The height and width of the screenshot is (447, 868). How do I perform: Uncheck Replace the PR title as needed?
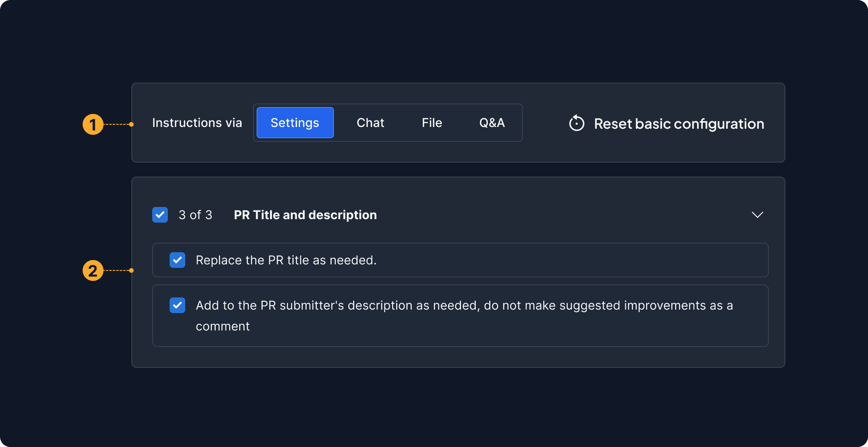177,260
